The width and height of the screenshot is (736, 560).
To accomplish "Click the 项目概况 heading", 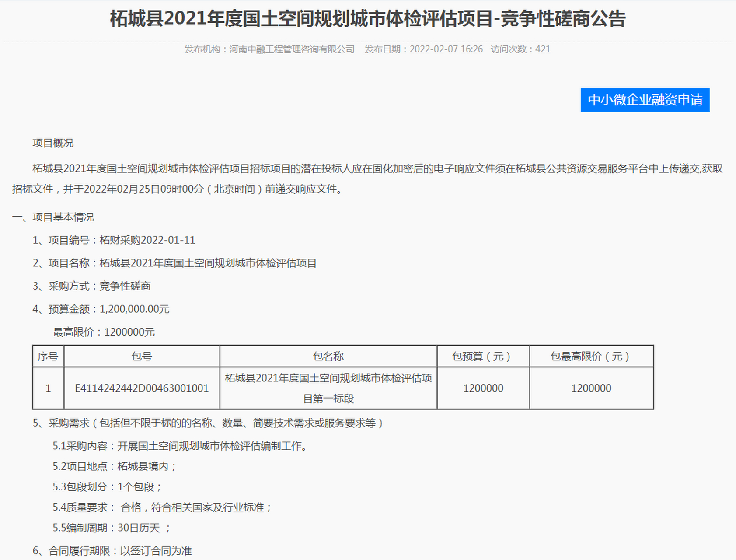I will [53, 143].
